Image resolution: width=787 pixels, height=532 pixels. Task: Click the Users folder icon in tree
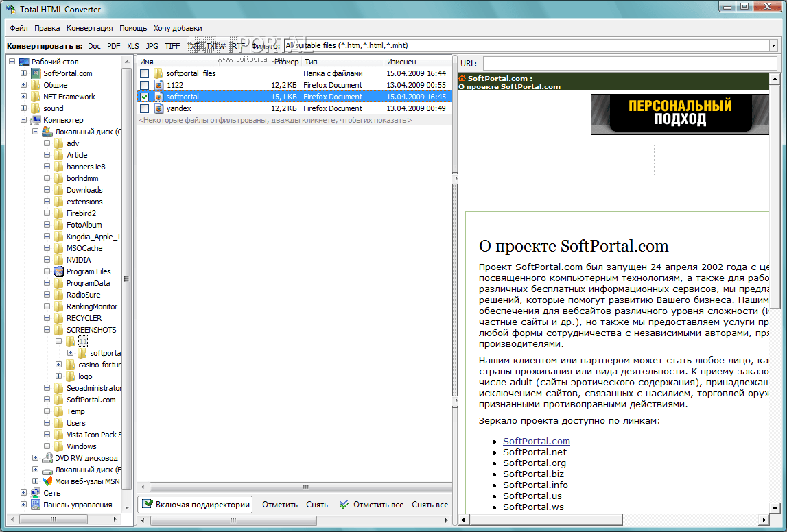pyautogui.click(x=59, y=423)
